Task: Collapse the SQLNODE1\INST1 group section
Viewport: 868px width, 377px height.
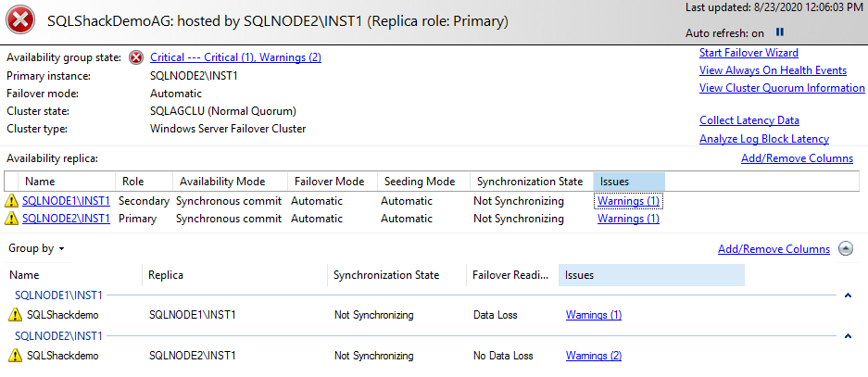Action: coord(848,295)
